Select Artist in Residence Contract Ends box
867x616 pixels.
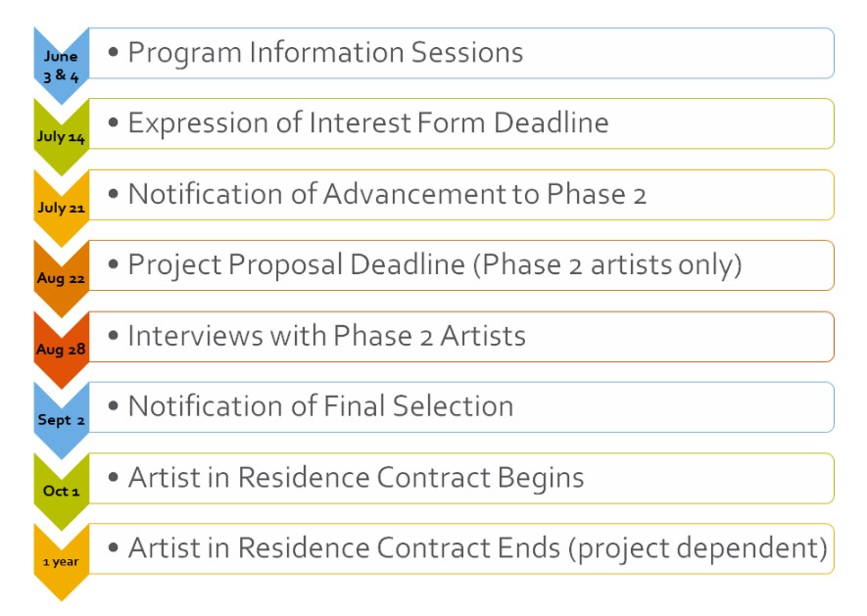[x=461, y=548]
